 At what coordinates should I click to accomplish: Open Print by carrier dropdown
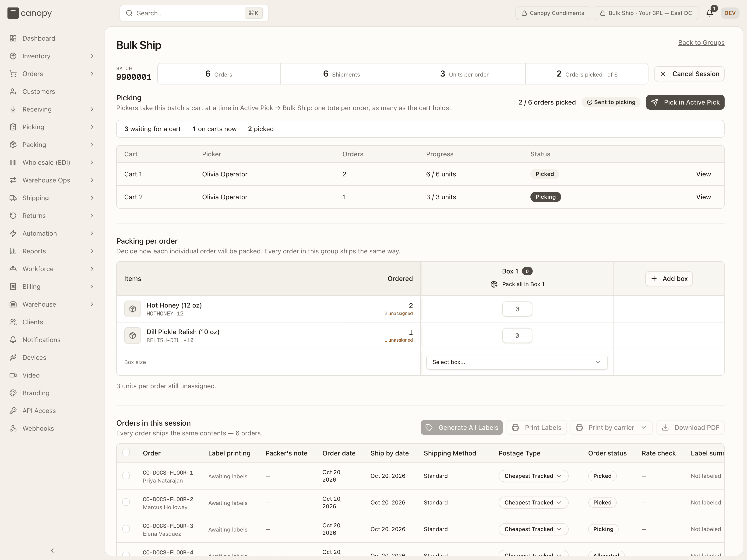pyautogui.click(x=611, y=427)
